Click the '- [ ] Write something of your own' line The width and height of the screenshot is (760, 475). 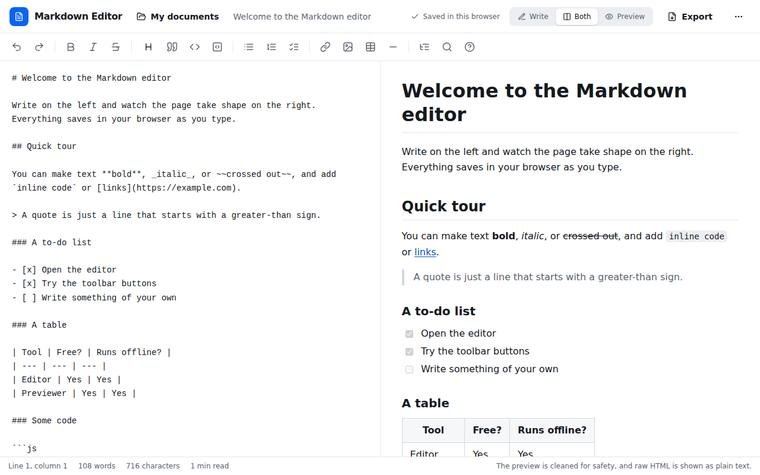[x=94, y=297]
